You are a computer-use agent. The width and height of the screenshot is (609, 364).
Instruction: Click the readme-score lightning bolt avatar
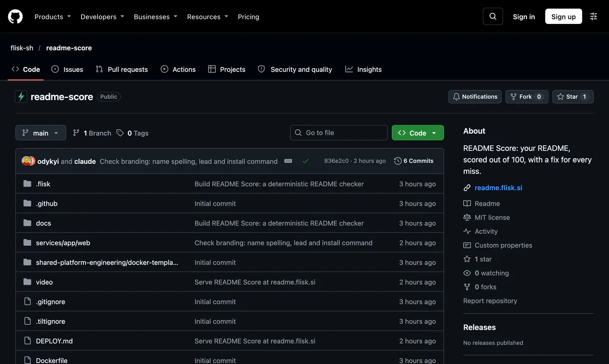[x=21, y=97]
